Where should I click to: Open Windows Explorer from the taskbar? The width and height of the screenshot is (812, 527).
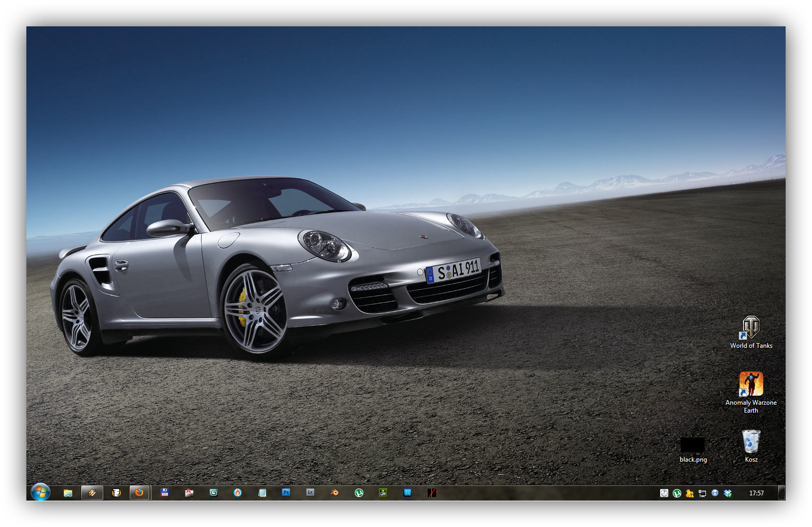[68, 493]
